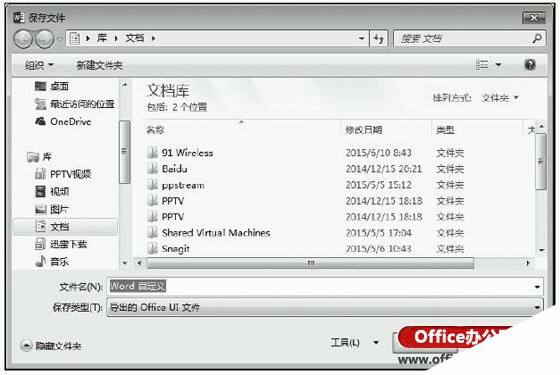Open the 文件名 dropdown arrow

point(538,287)
